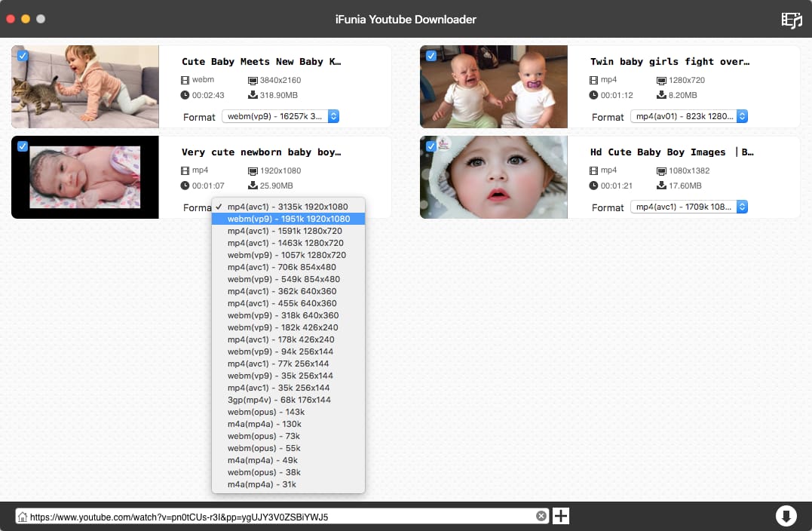This screenshot has height=531, width=812.
Task: Click the YouTube URL input field
Action: [x=279, y=517]
